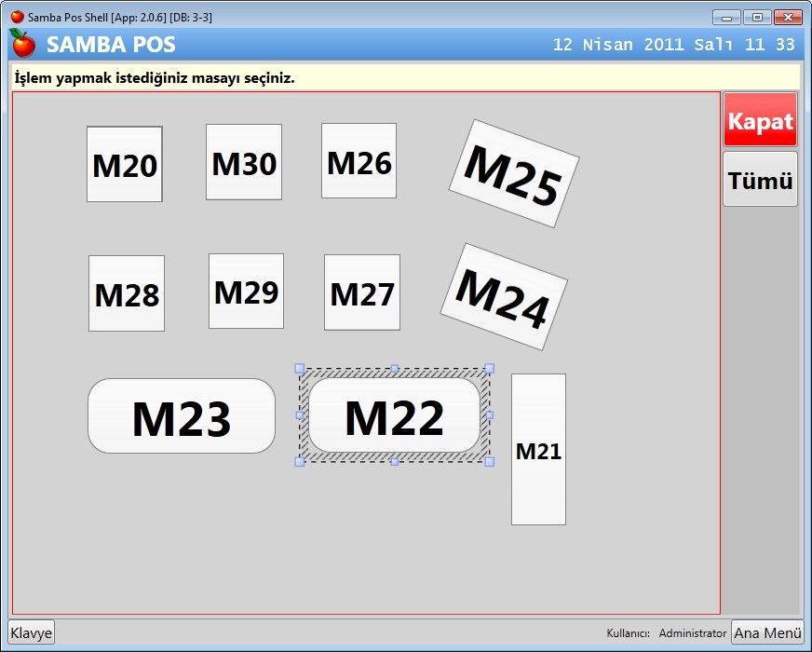Screen dimensions: 812x652
Task: Click the date and time display
Action: pyautogui.click(x=674, y=45)
